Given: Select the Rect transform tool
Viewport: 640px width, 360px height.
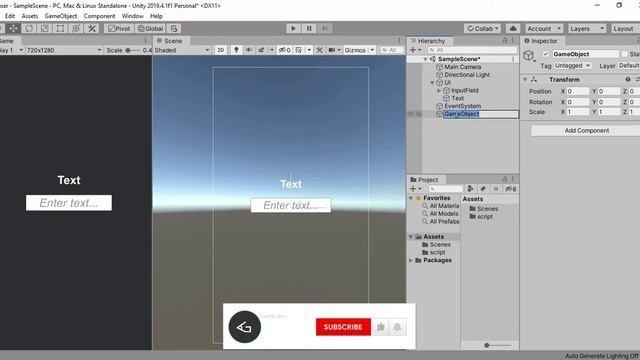Looking at the screenshot, I should (60, 28).
